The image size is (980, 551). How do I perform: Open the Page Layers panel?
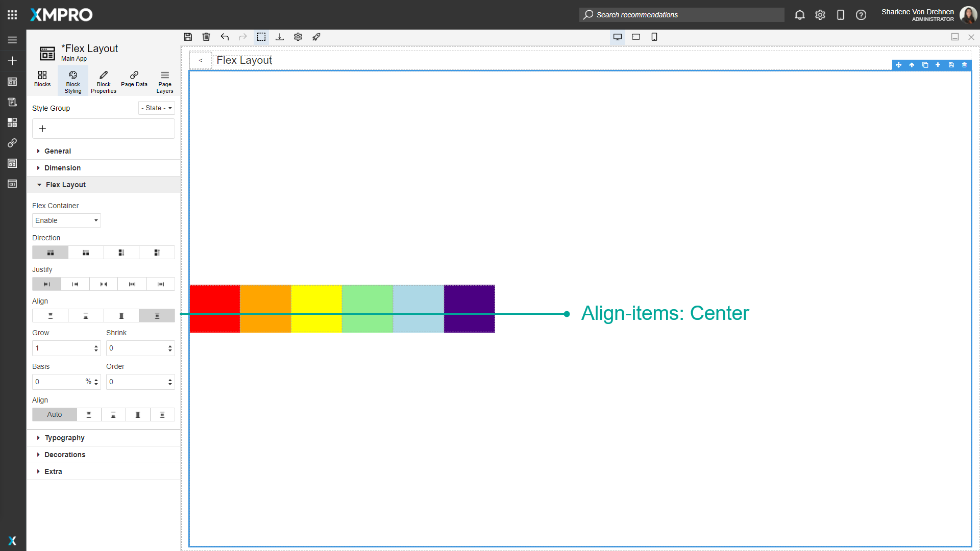tap(164, 80)
